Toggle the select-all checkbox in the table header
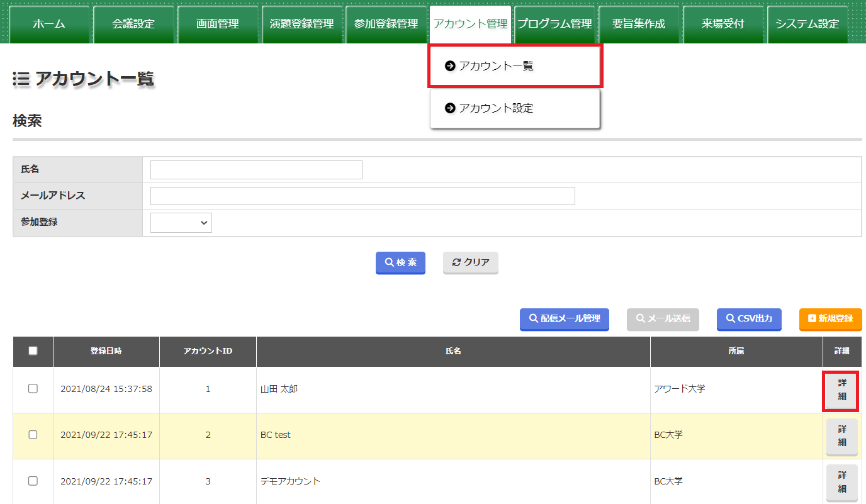Viewport: 866px width, 504px height. pyautogui.click(x=33, y=351)
